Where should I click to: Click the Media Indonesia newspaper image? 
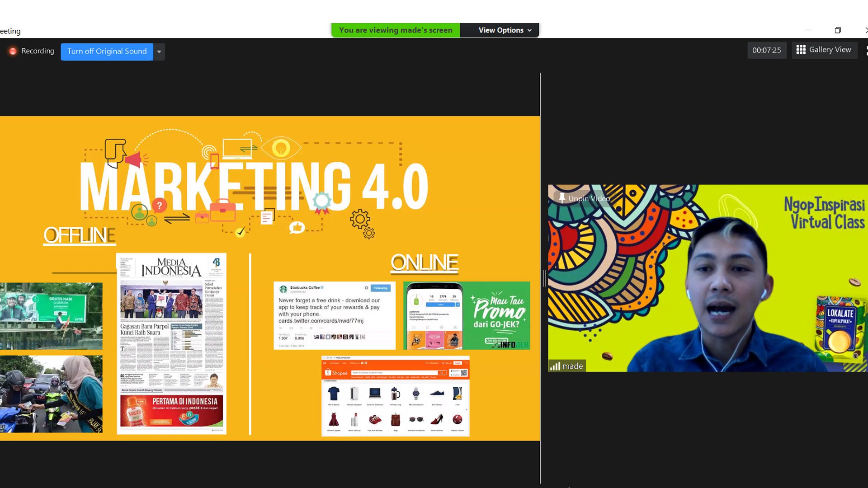click(x=171, y=343)
